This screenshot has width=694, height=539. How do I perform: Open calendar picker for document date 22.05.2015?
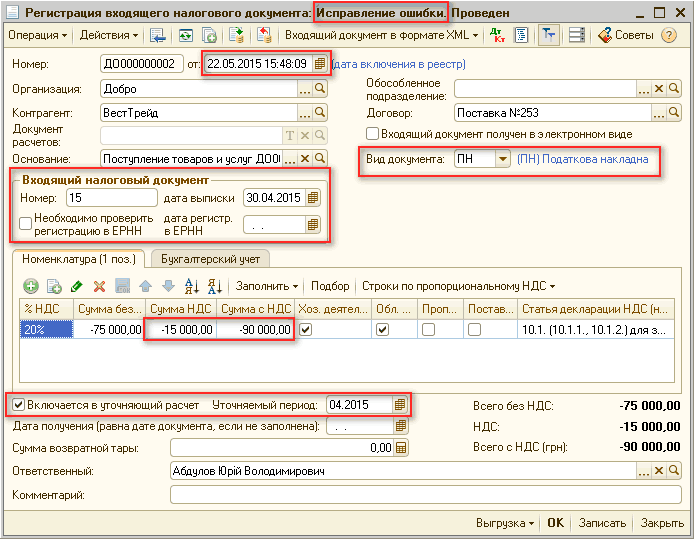[x=320, y=64]
